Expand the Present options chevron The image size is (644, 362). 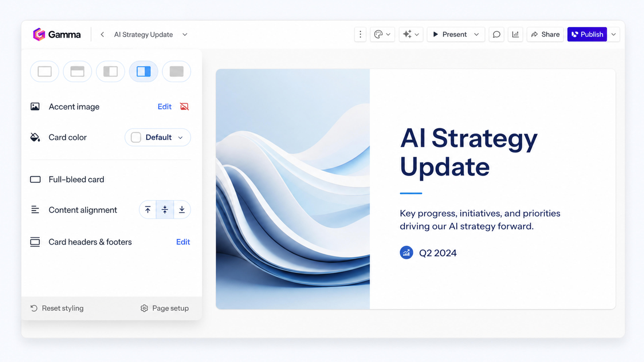476,34
